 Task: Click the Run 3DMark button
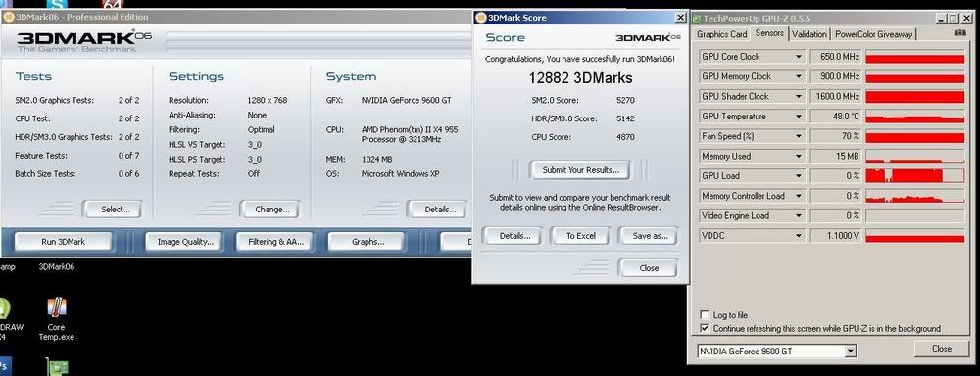coord(63,242)
